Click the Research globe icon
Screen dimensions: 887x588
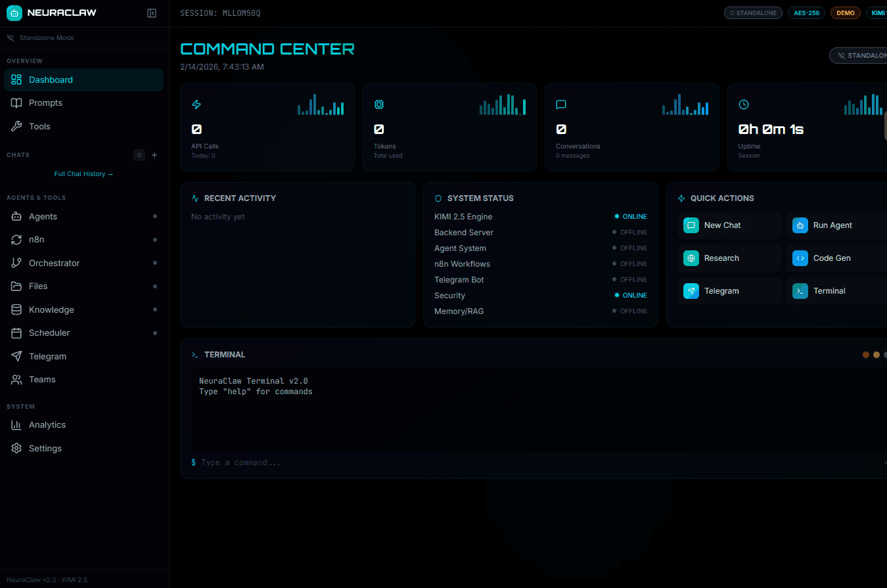691,258
